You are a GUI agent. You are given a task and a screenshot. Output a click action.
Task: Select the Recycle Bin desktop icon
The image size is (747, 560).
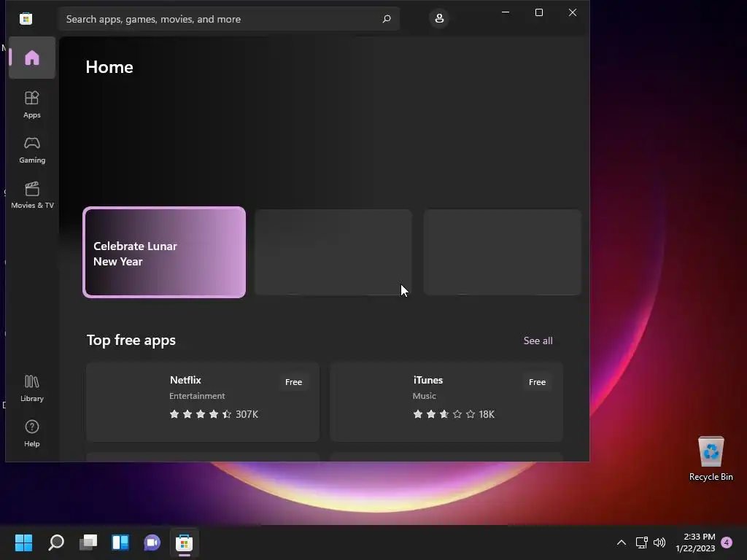click(x=711, y=459)
